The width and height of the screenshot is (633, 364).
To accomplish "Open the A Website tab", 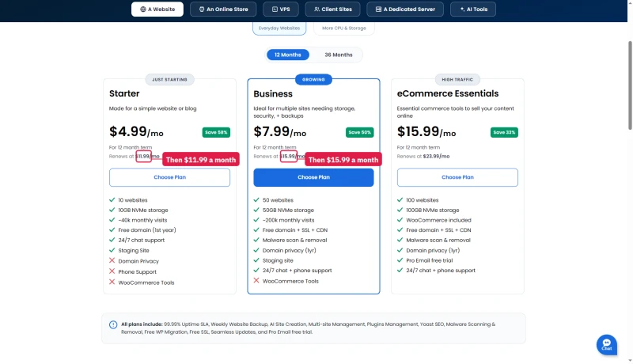I will [157, 9].
